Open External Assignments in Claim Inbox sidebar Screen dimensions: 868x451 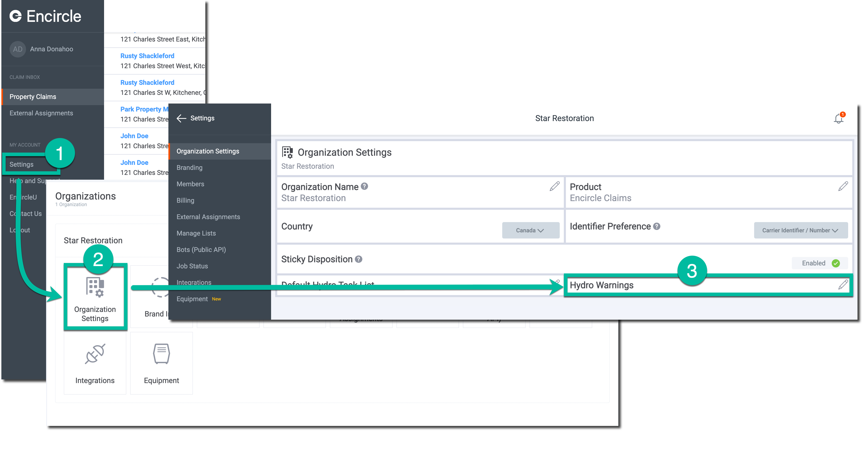click(41, 113)
